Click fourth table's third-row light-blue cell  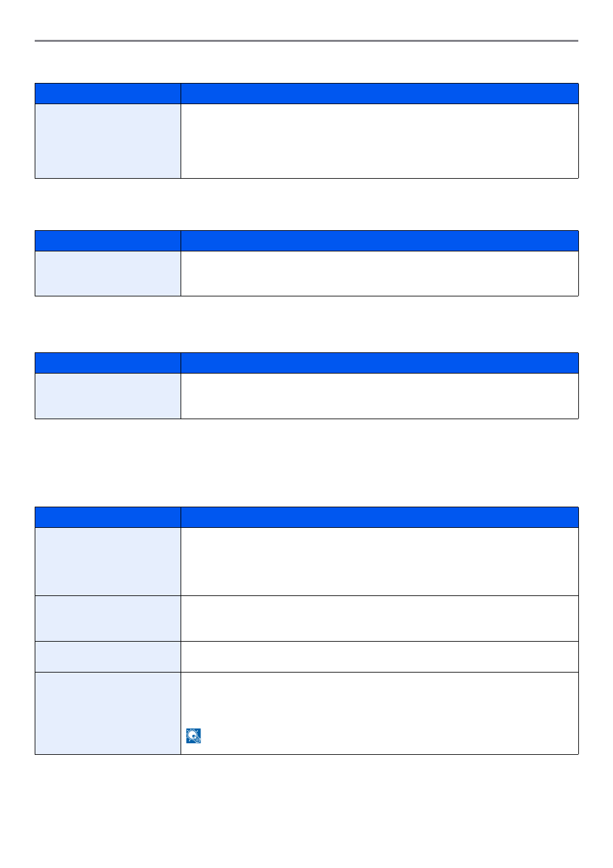108,657
